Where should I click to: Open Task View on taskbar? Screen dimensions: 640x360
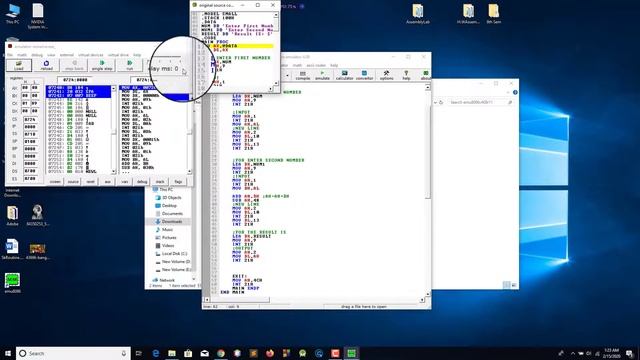click(139, 353)
